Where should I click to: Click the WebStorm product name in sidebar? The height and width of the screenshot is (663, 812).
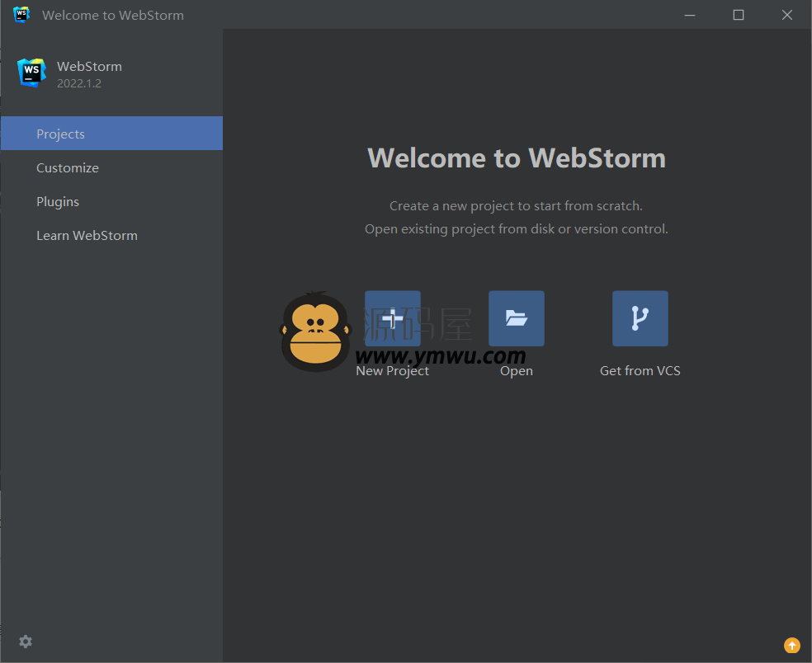click(x=90, y=66)
